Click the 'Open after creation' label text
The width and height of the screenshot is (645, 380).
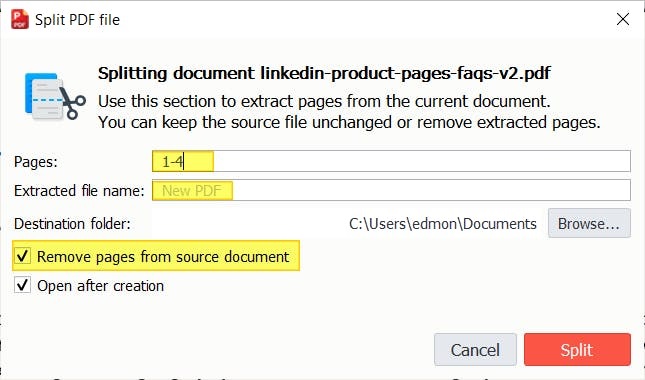tap(100, 285)
